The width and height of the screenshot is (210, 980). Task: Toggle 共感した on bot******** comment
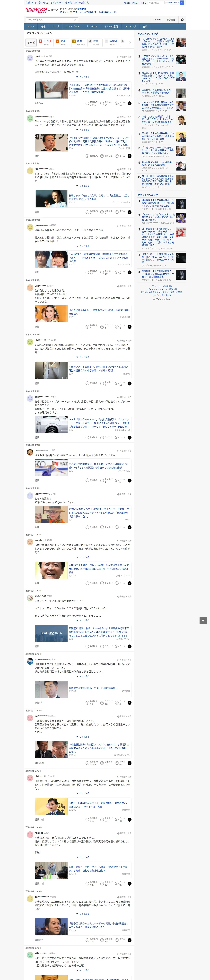click(91, 156)
